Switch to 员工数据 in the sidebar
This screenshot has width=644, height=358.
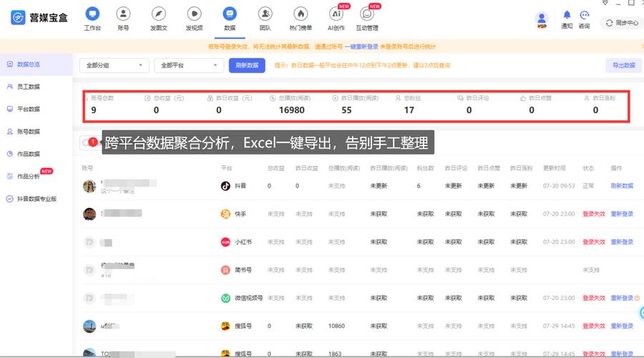coord(29,87)
